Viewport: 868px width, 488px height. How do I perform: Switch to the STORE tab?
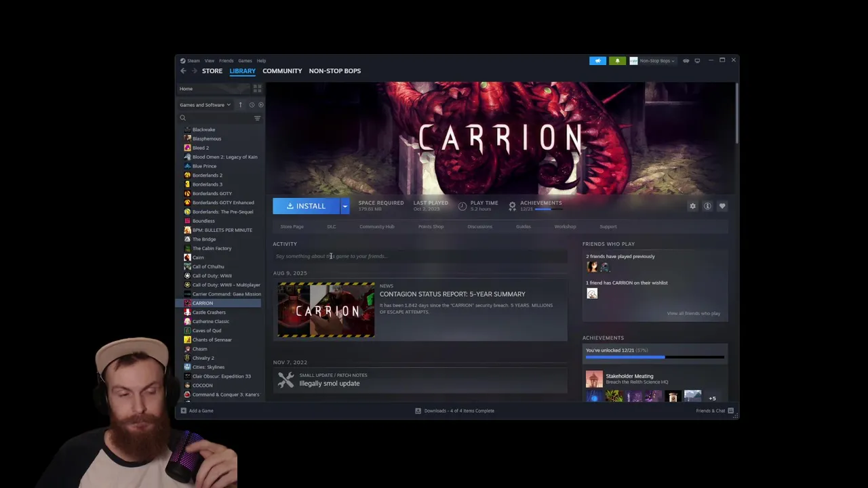pyautogui.click(x=212, y=71)
